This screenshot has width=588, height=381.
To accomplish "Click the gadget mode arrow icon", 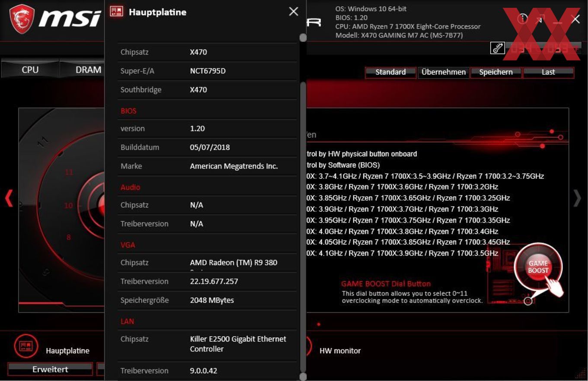I will point(540,19).
